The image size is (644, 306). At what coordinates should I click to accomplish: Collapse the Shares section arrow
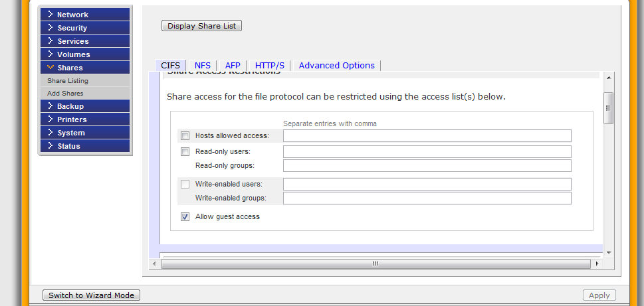click(50, 68)
